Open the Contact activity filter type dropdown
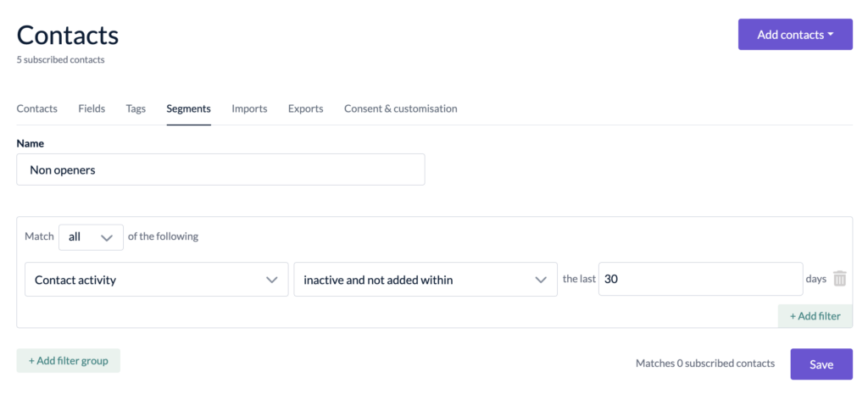The image size is (868, 400). click(x=156, y=280)
